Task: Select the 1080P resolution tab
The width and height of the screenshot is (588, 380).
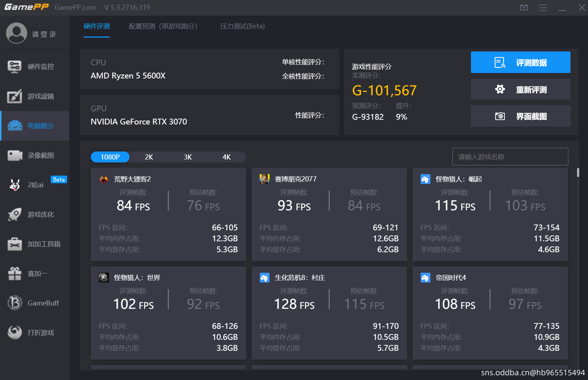Action: click(110, 157)
